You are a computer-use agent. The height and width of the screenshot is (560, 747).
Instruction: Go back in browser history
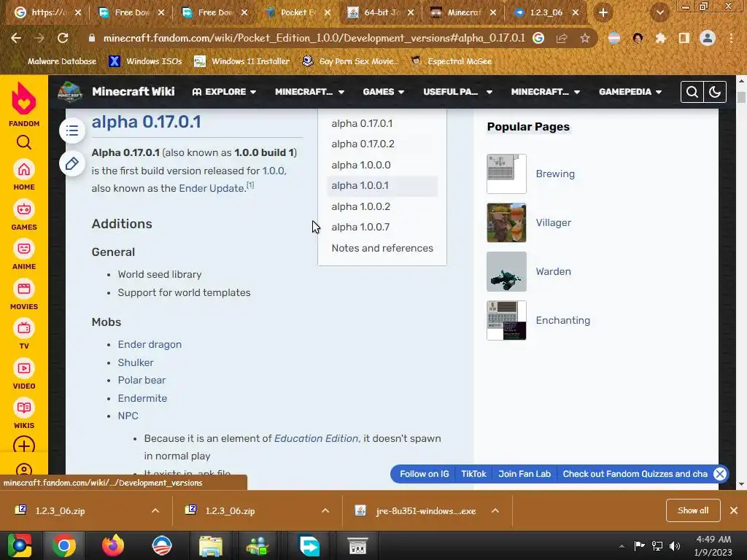(x=16, y=38)
